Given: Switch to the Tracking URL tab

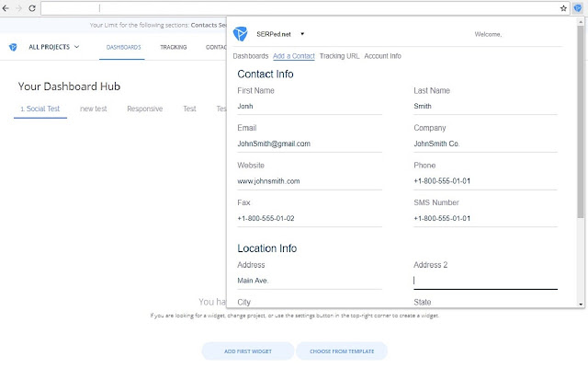Looking at the screenshot, I should [339, 56].
